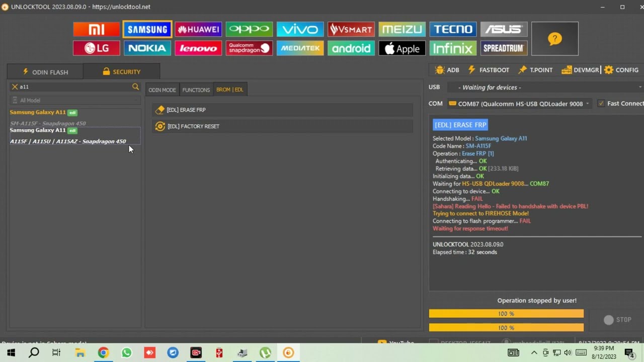Select the Nokia brand logo
The width and height of the screenshot is (644, 362).
(x=147, y=48)
